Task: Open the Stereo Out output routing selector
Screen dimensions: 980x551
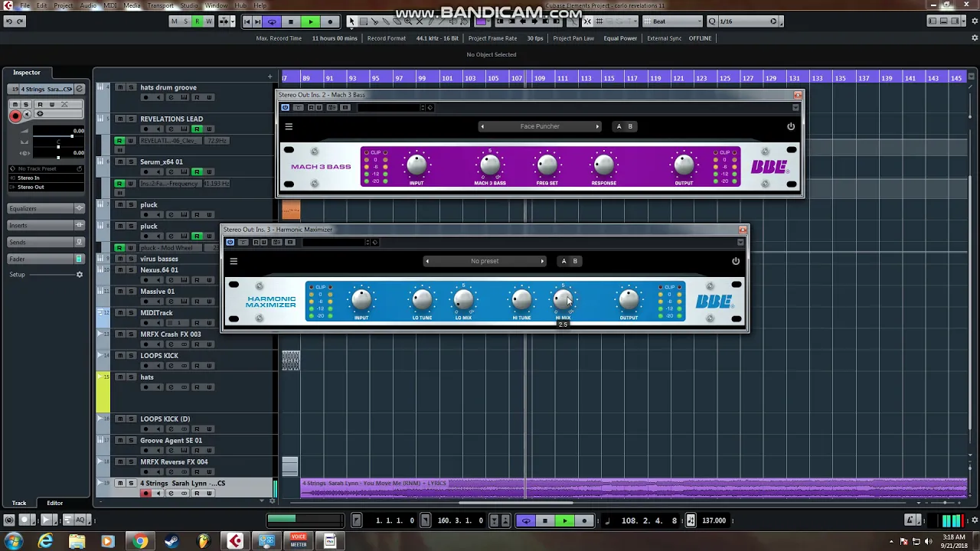Action: click(x=47, y=187)
